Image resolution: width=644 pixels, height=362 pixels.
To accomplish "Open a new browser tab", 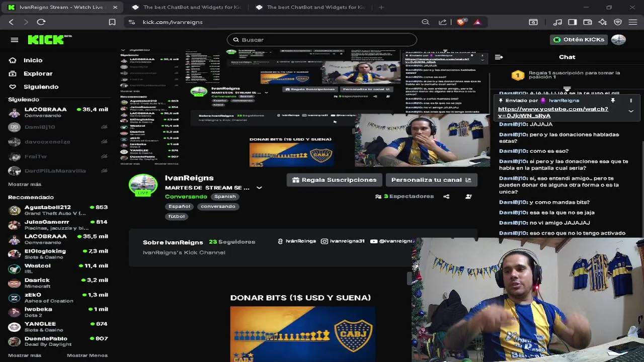I will 381,7.
